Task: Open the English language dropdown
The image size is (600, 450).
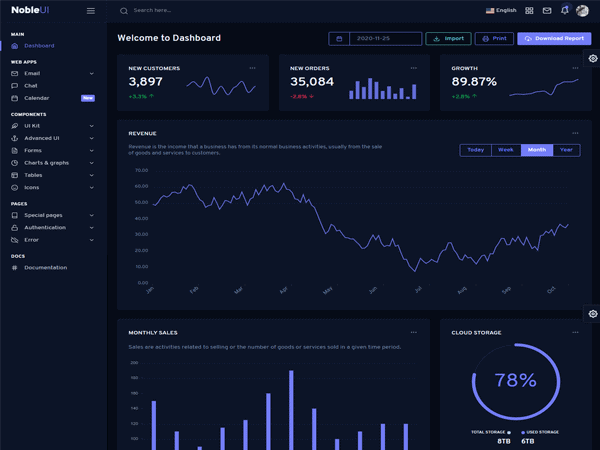Action: (501, 11)
